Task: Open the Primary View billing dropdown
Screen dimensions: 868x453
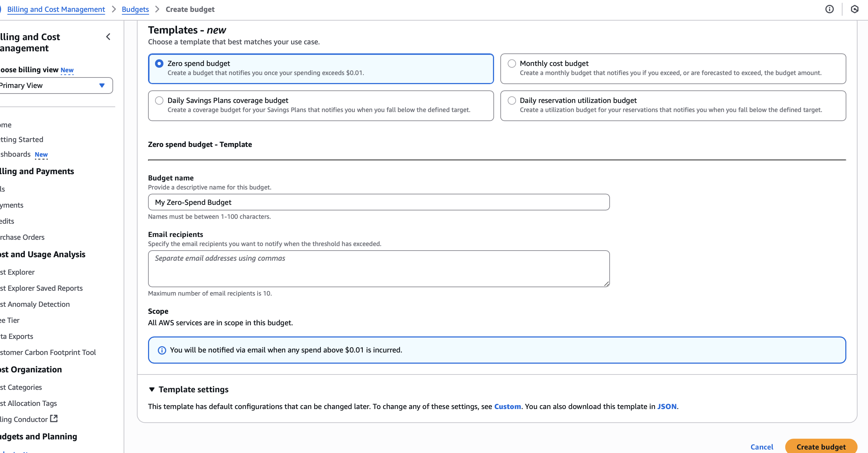Action: tap(56, 86)
